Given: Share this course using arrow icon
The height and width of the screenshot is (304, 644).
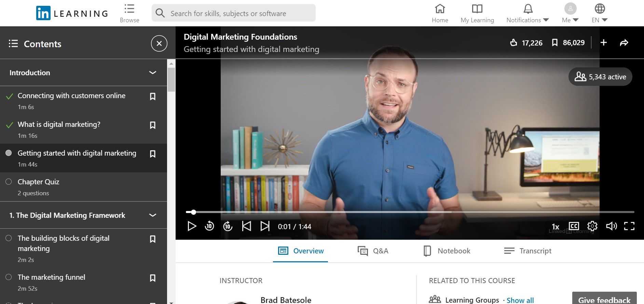Looking at the screenshot, I should tap(624, 43).
